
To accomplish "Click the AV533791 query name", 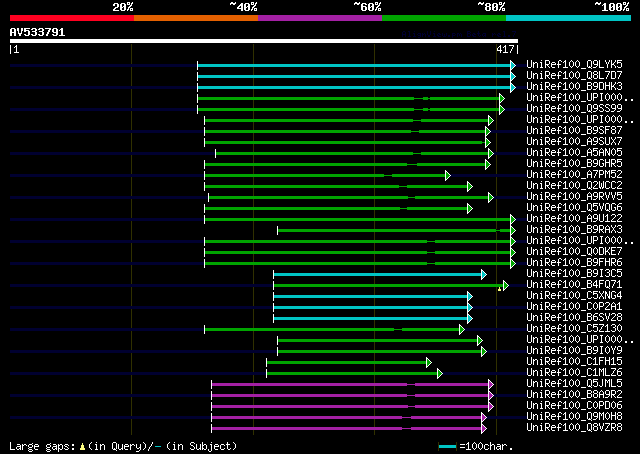I will (38, 32).
